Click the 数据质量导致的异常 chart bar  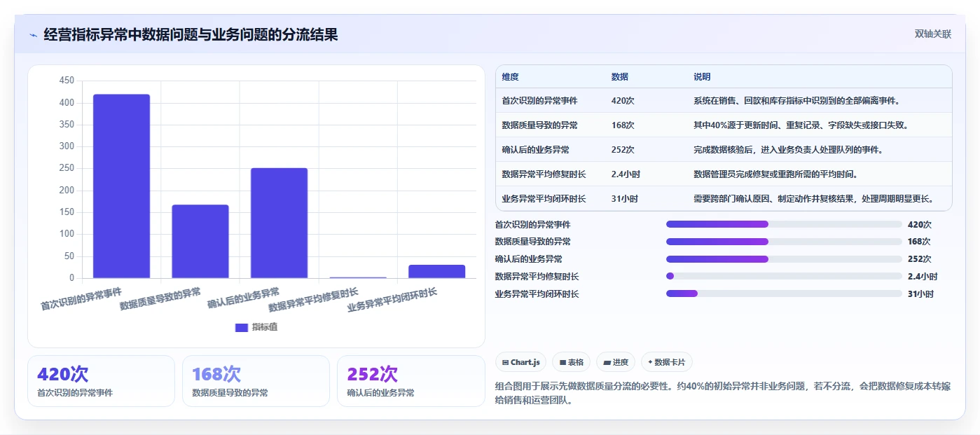pos(200,242)
